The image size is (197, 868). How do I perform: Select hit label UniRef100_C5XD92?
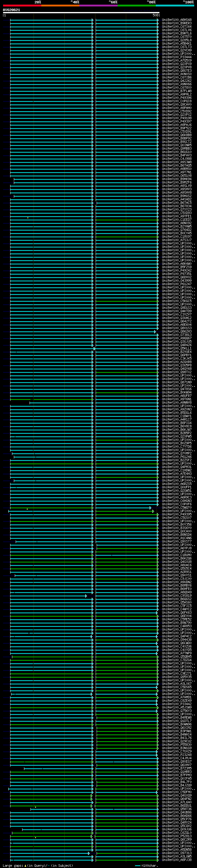[177, 111]
